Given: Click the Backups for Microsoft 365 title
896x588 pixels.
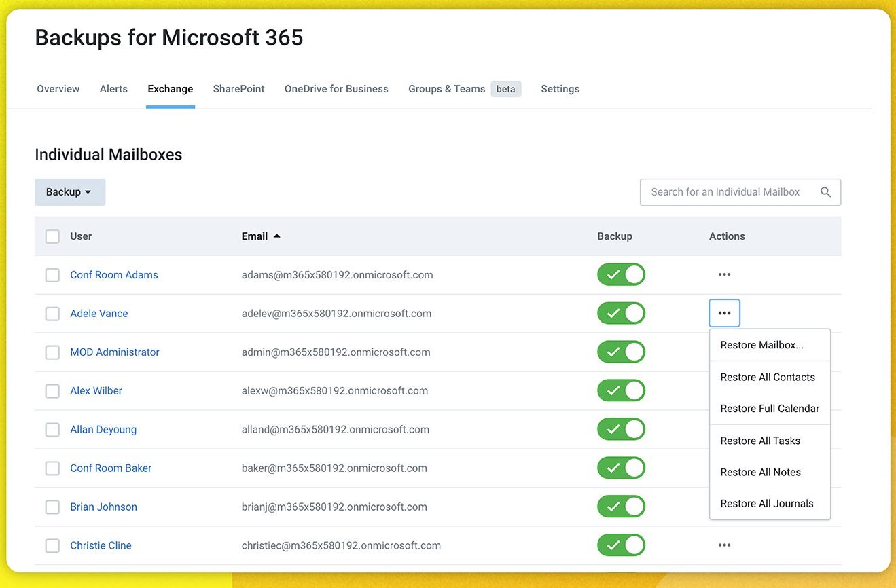Looking at the screenshot, I should pyautogui.click(x=169, y=37).
